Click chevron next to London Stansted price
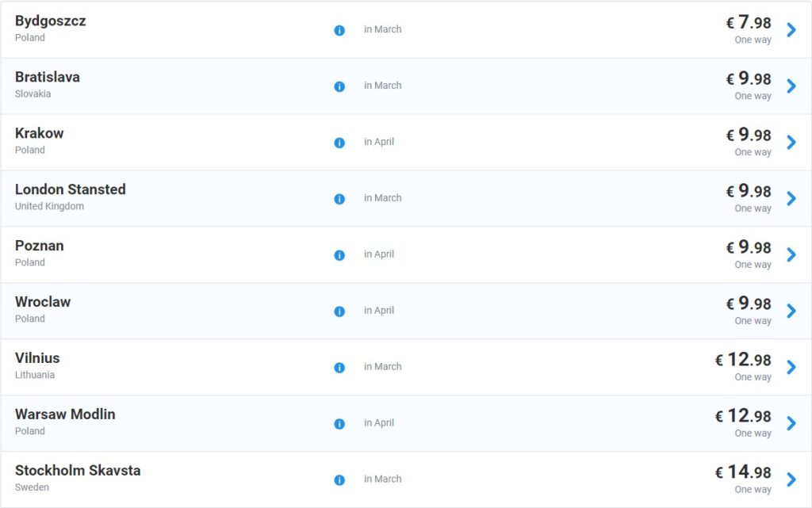The height and width of the screenshot is (508, 812). pyautogui.click(x=791, y=199)
